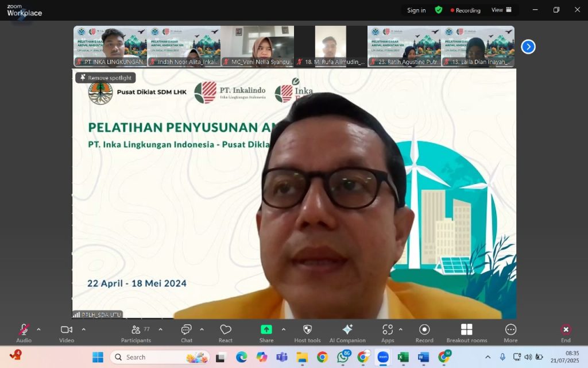Open the clock showing 08:35

565,356
